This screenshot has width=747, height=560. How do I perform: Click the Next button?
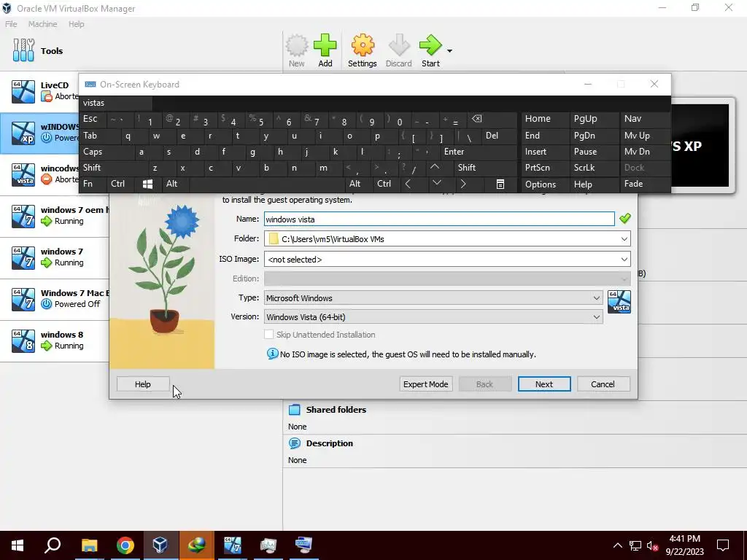pos(544,384)
